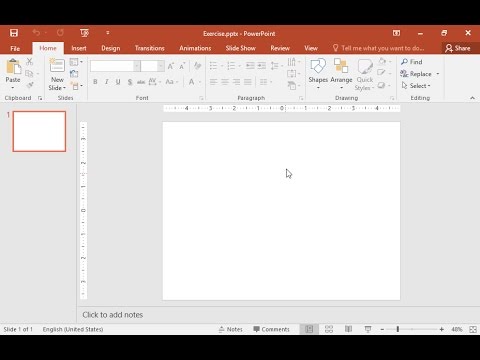Toggle Underline formatting

(118, 82)
